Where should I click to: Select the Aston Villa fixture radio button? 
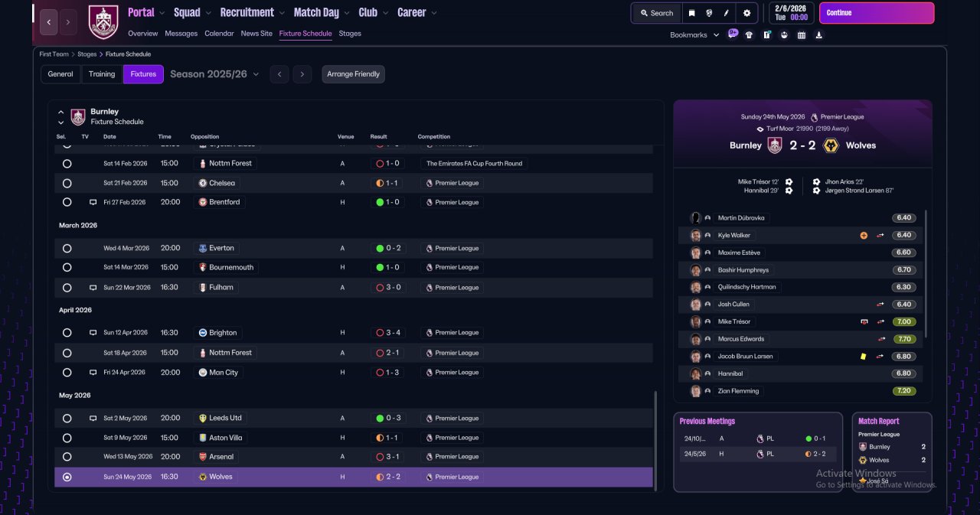[67, 438]
